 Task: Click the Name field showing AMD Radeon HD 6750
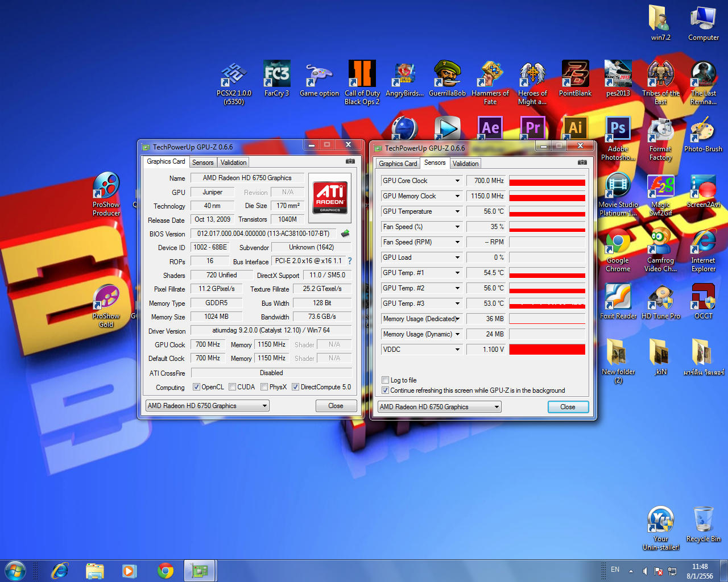[247, 178]
